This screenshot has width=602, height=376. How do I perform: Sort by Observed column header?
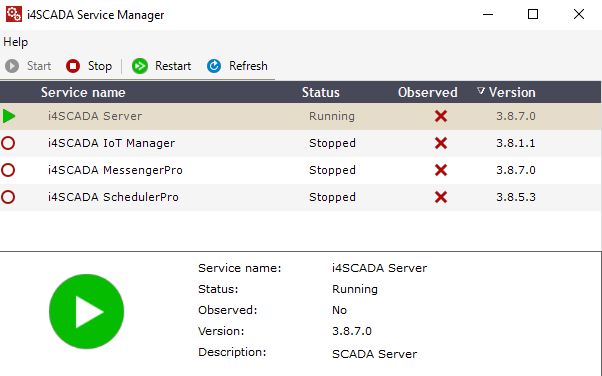click(x=428, y=93)
